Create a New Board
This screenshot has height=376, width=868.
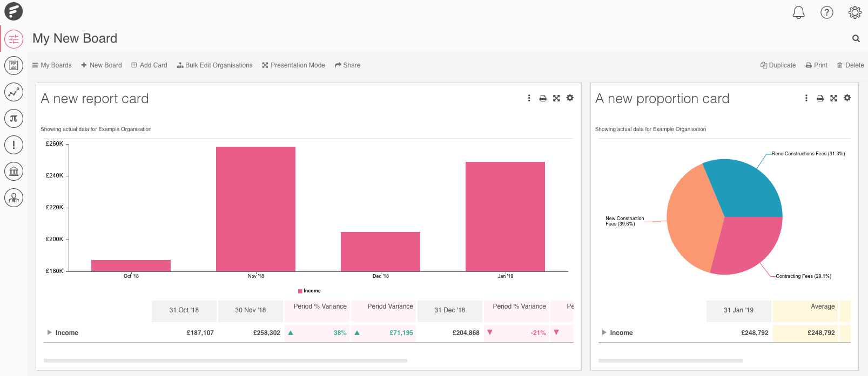click(x=102, y=65)
